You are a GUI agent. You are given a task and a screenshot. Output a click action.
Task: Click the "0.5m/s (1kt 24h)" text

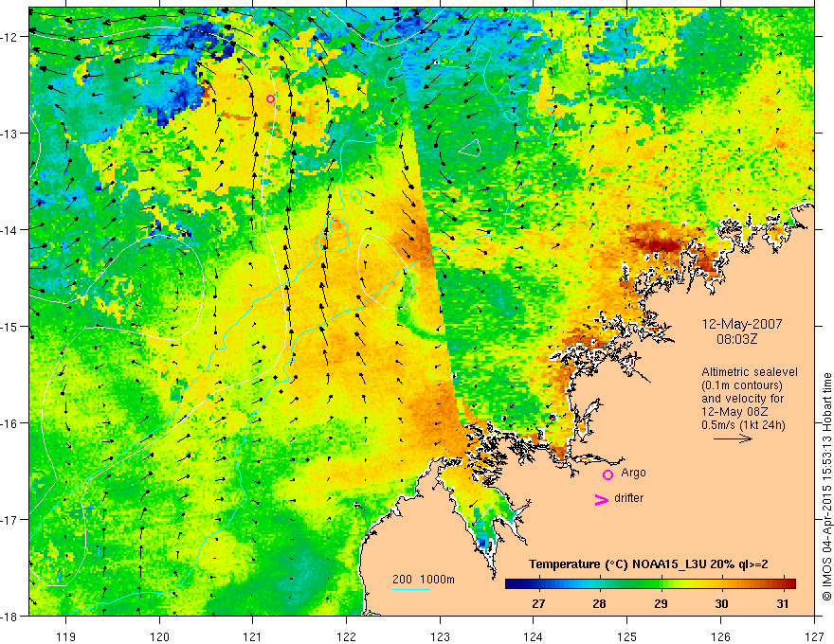[x=743, y=425]
